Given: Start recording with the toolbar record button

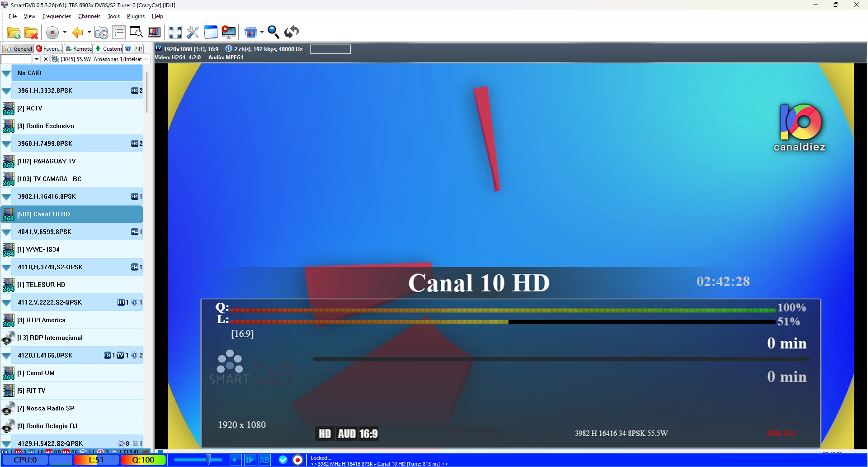Looking at the screenshot, I should pos(52,33).
